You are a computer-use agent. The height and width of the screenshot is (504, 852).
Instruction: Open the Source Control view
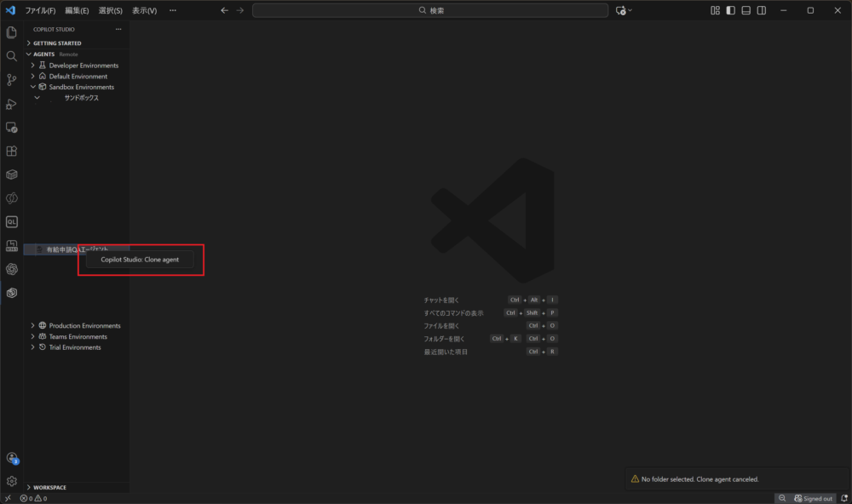(12, 80)
